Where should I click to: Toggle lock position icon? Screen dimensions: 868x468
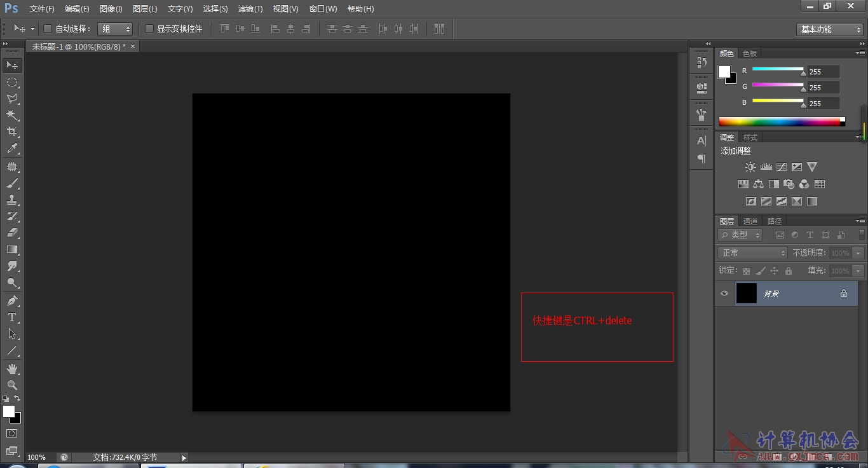click(774, 271)
